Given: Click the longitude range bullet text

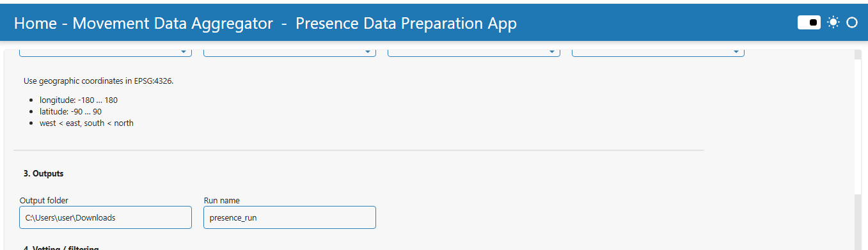Looking at the screenshot, I should pyautogui.click(x=79, y=100).
